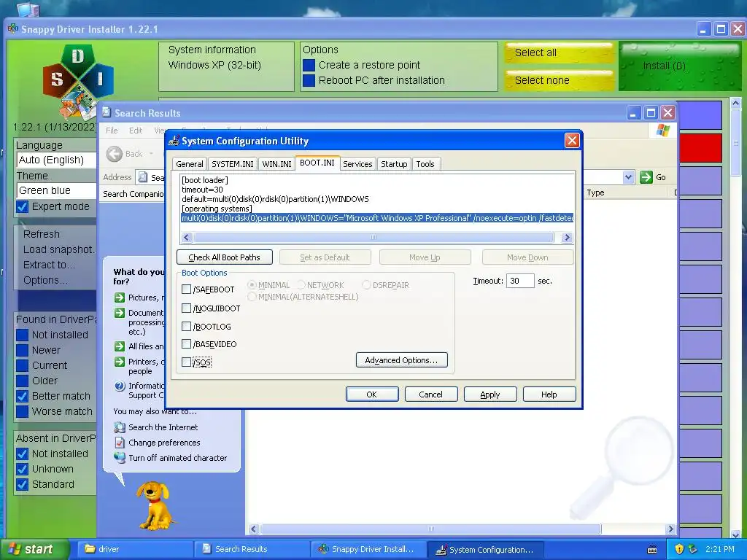Enable the /NOGUIBOOT checkbox
The image size is (747, 560).
[186, 308]
